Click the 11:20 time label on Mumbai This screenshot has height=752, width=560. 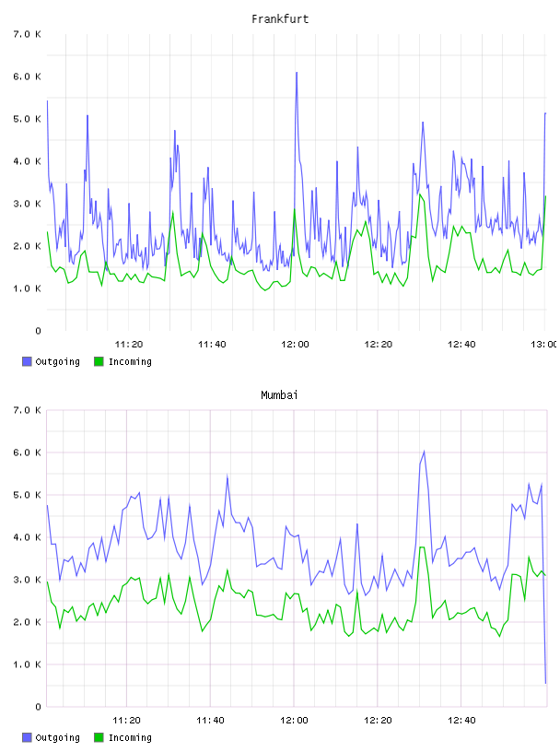pos(126,720)
